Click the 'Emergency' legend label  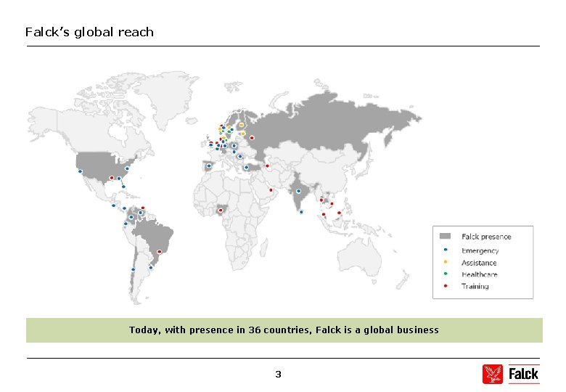480,250
